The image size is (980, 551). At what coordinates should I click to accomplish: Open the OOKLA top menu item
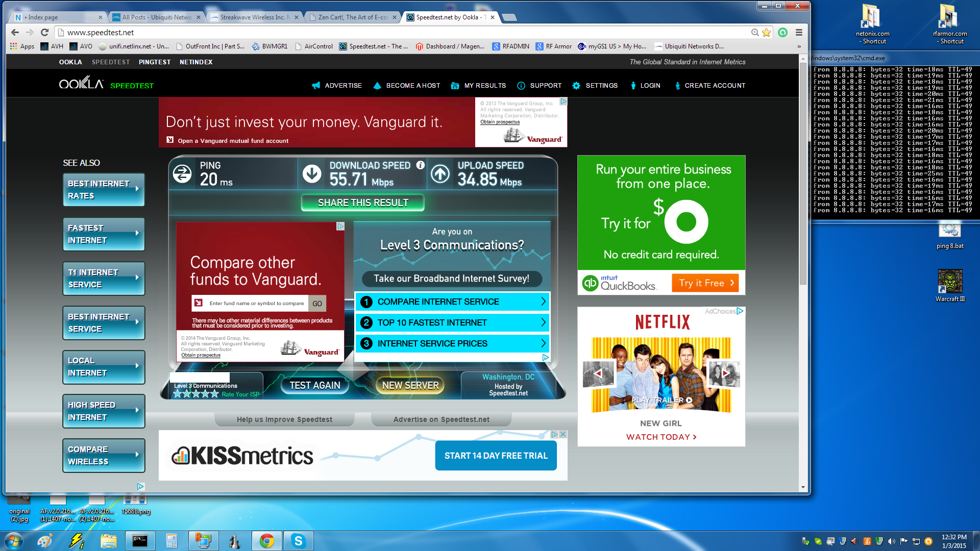(70, 62)
